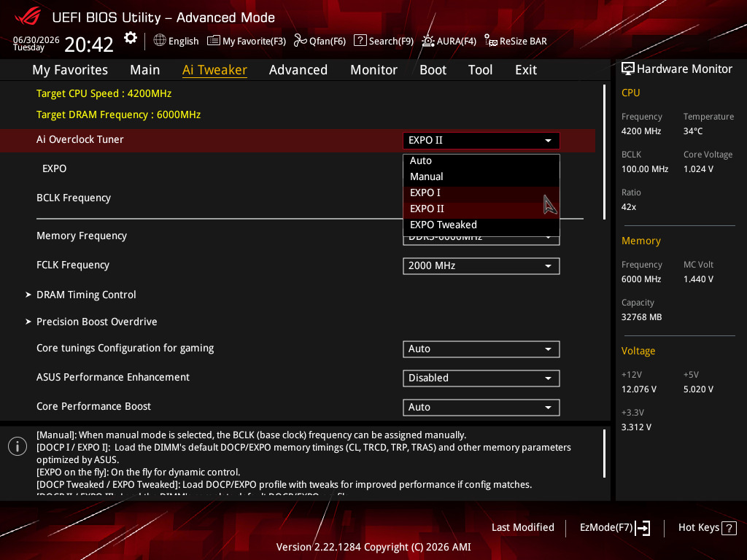This screenshot has height=560, width=747.
Task: Open the Boot tab
Action: tap(433, 70)
